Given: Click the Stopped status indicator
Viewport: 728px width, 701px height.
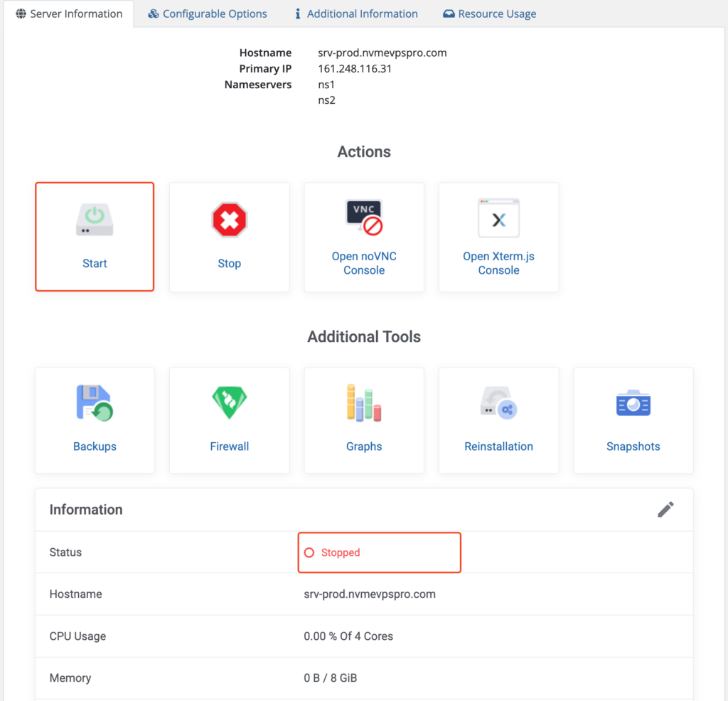Looking at the screenshot, I should pyautogui.click(x=333, y=552).
